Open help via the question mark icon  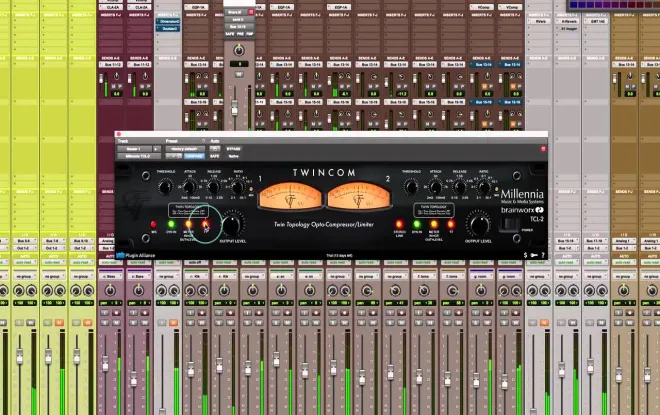click(543, 255)
